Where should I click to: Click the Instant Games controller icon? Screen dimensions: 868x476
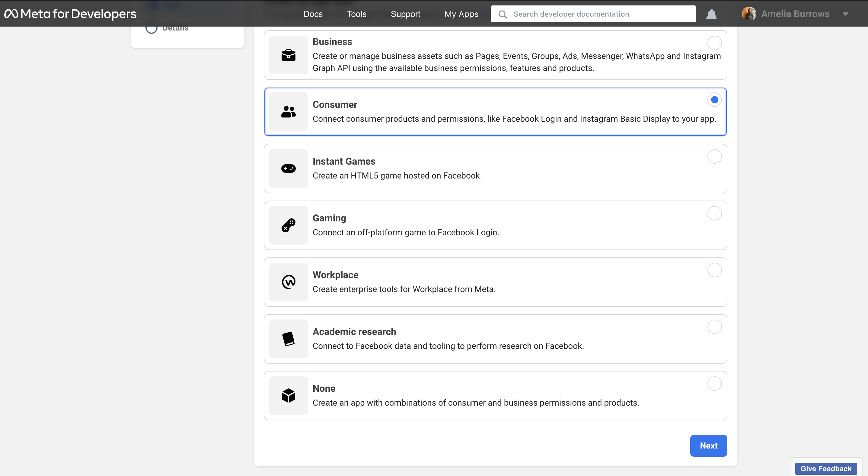click(x=288, y=168)
